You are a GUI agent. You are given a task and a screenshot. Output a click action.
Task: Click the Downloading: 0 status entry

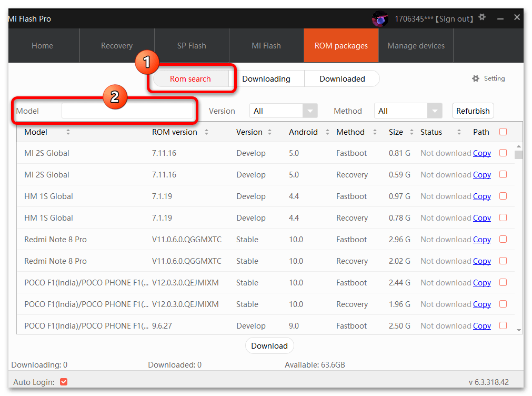(39, 365)
